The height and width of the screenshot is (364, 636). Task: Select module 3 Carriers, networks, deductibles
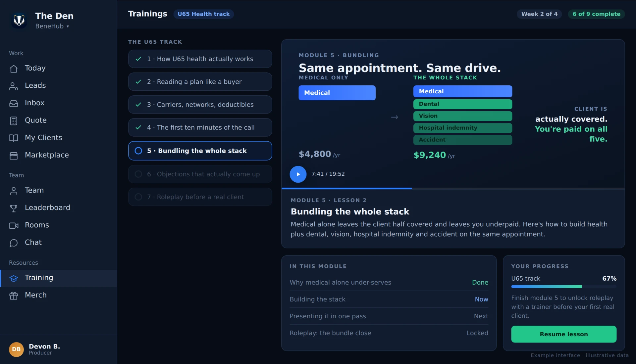(200, 105)
